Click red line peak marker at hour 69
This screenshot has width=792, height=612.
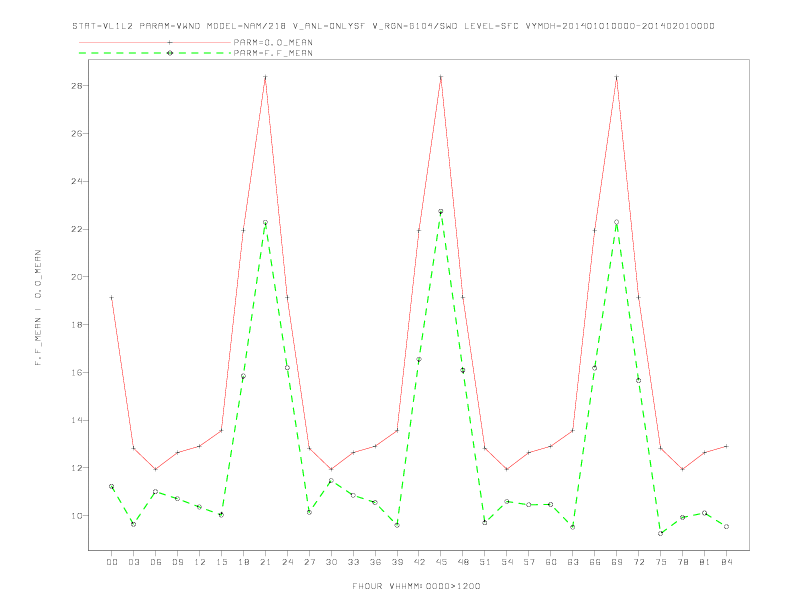point(617,77)
